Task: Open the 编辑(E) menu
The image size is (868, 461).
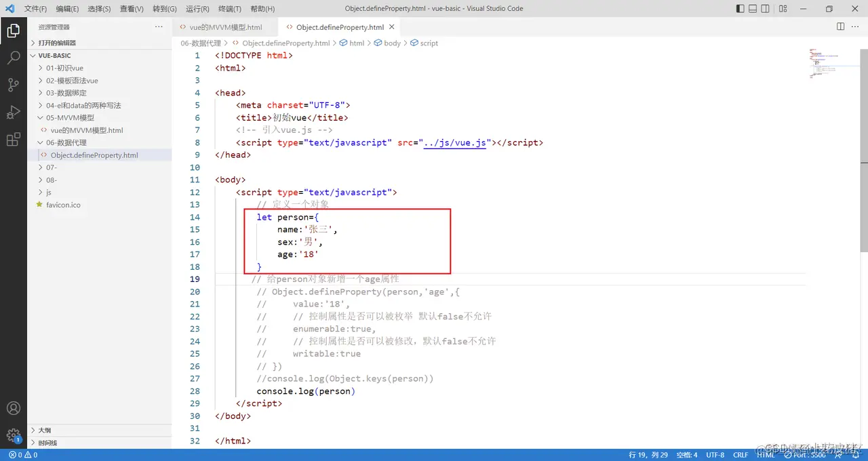Action: (x=67, y=9)
